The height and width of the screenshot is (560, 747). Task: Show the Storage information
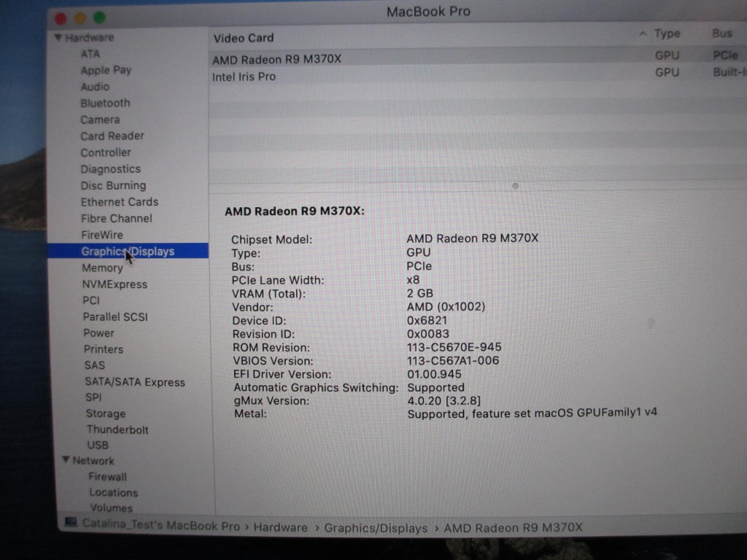(106, 413)
